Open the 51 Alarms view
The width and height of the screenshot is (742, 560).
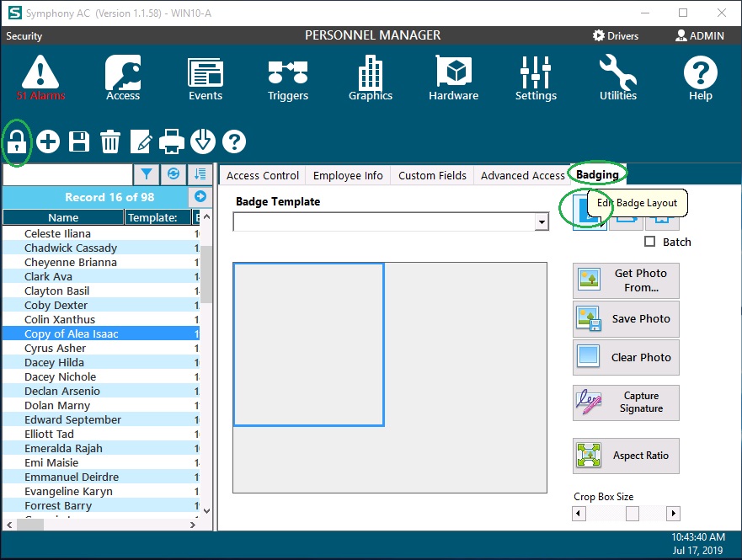point(40,77)
